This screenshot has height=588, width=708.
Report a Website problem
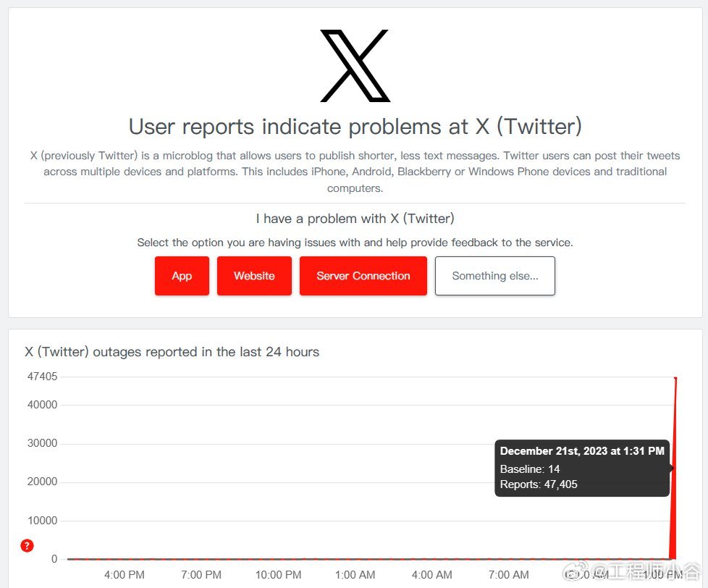pos(254,276)
